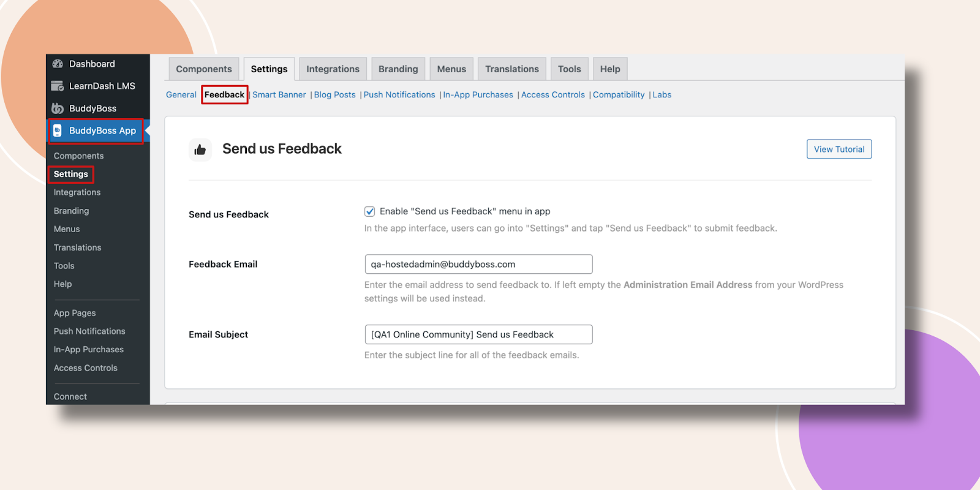980x490 pixels.
Task: Click the Dashboard gauge icon in the sidebar
Action: (x=58, y=64)
